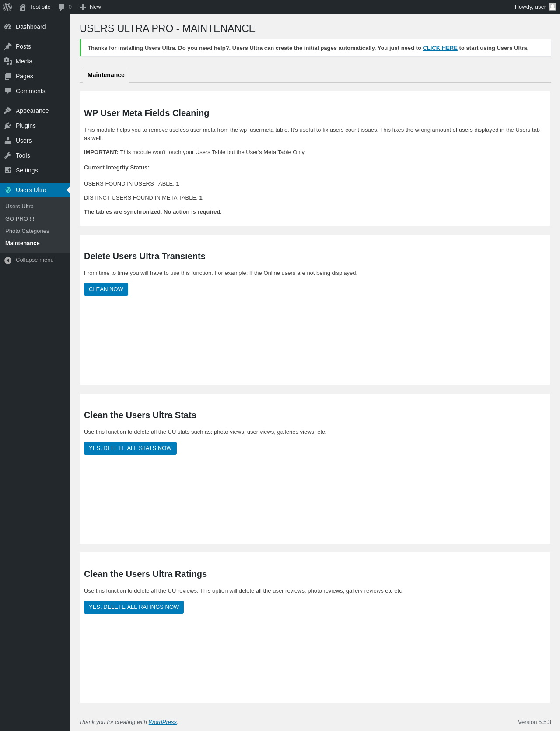Viewport: 560px width, 731px height.
Task: Open GO PRO !!! submenu item
Action: pos(20,219)
